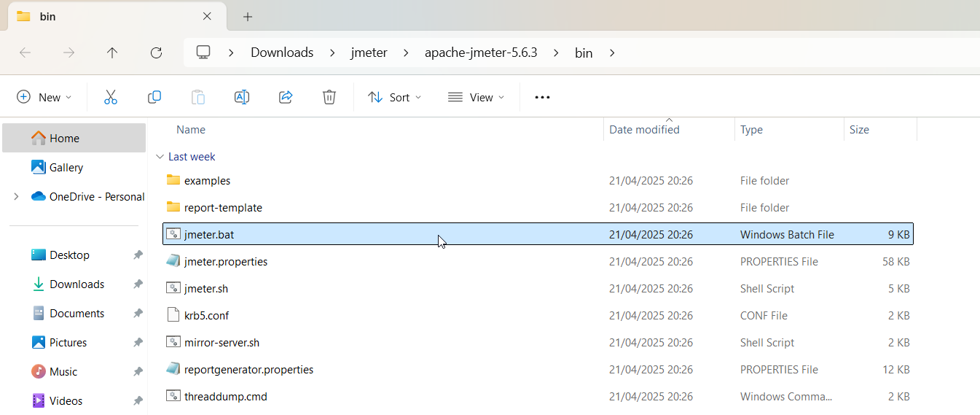This screenshot has height=415, width=980.
Task: Click the krb5.conf file icon
Action: point(173,315)
